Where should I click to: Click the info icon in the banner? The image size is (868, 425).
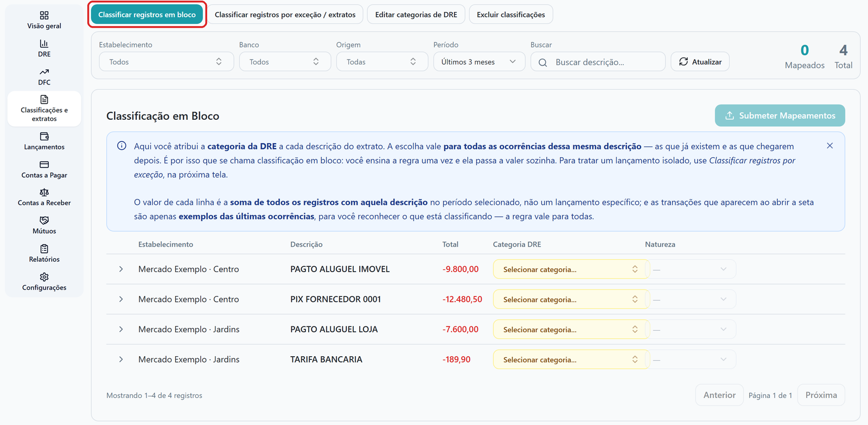122,146
